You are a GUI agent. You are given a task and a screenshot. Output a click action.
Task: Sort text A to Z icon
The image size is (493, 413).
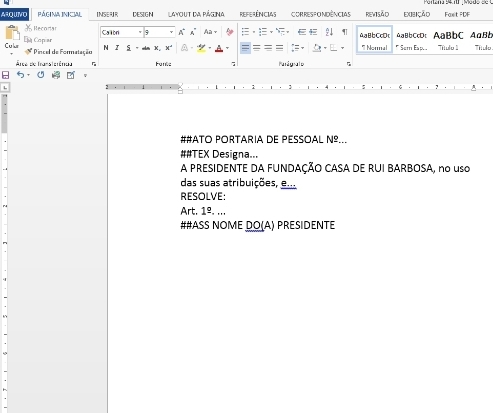click(329, 32)
